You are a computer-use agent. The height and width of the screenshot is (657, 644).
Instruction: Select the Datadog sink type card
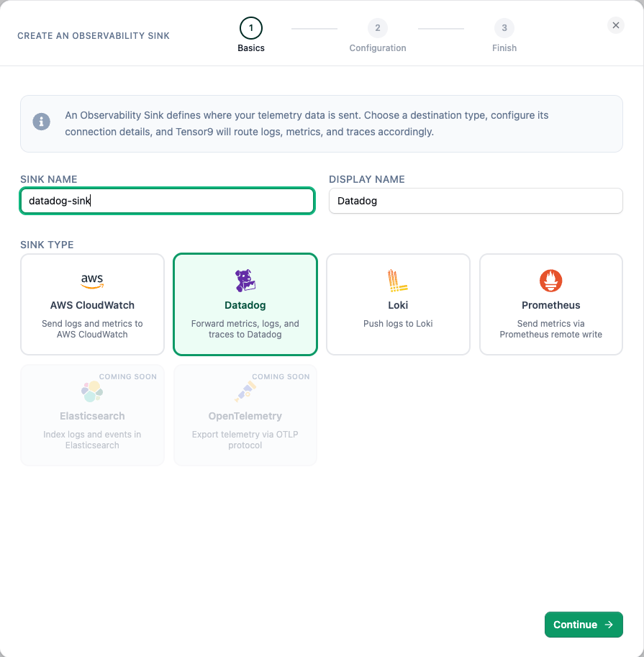(x=245, y=304)
